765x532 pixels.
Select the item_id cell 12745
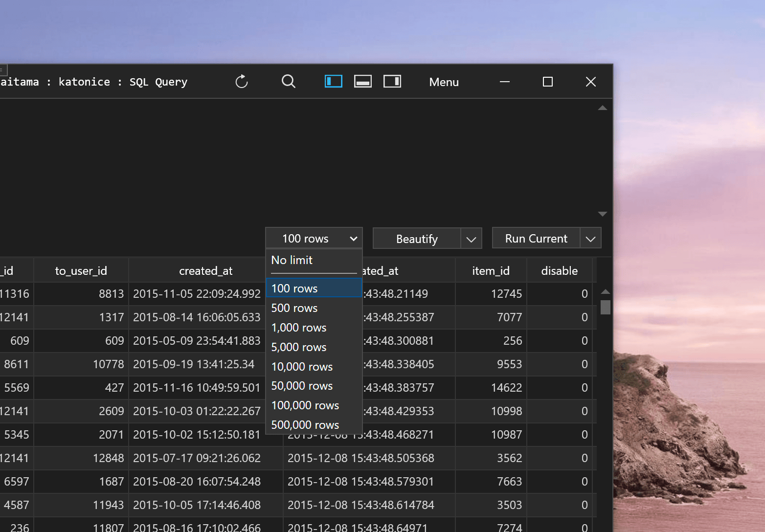coord(491,294)
